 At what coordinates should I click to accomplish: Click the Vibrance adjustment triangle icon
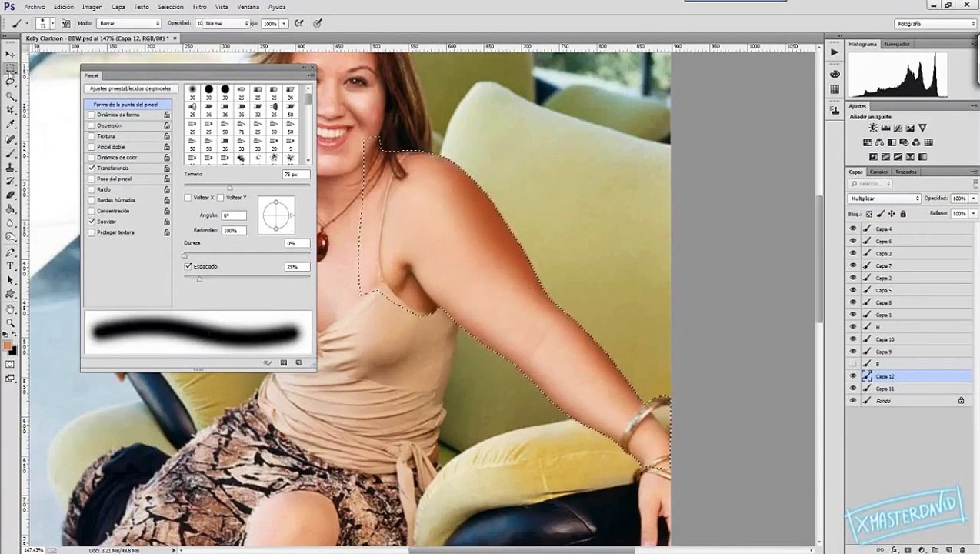(x=922, y=128)
